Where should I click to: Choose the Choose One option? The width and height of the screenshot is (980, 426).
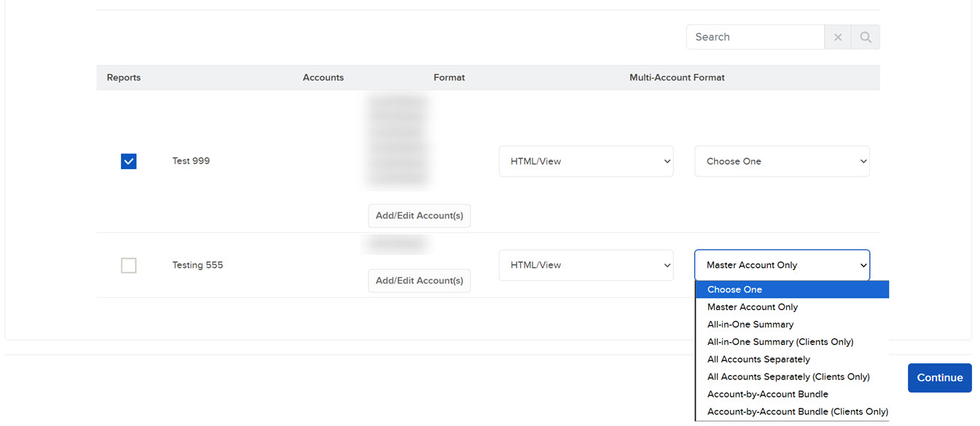pyautogui.click(x=734, y=289)
